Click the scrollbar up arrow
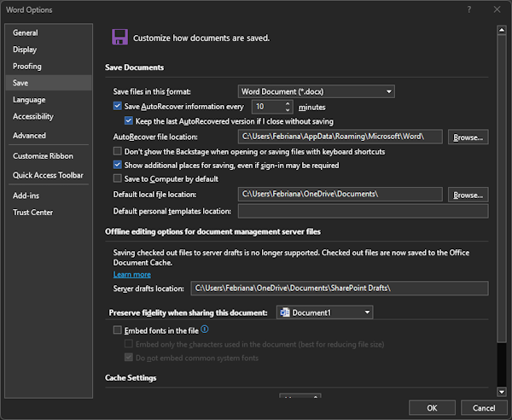Screen dimensions: 512x420 [502, 30]
